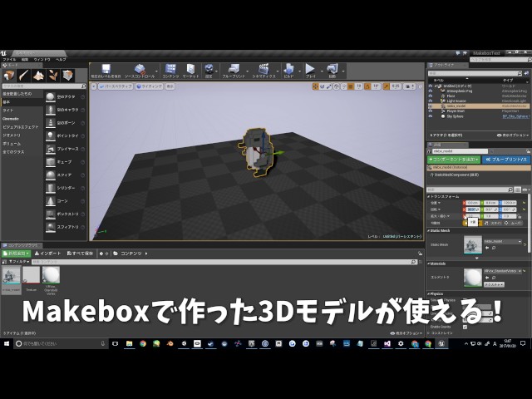Viewport: 532px width, 399px height.
Task: Start Play in the toolbar
Action: [310, 71]
